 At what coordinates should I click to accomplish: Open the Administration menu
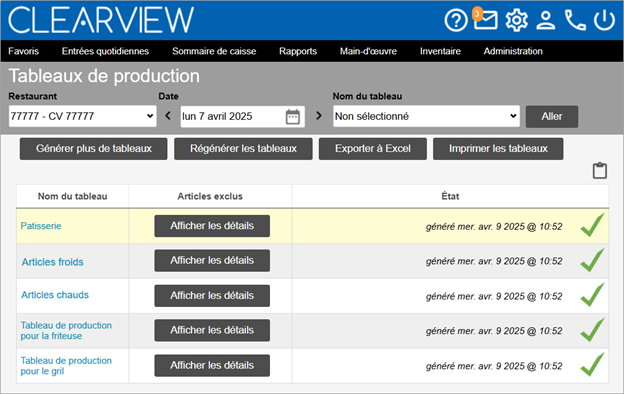[x=513, y=51]
